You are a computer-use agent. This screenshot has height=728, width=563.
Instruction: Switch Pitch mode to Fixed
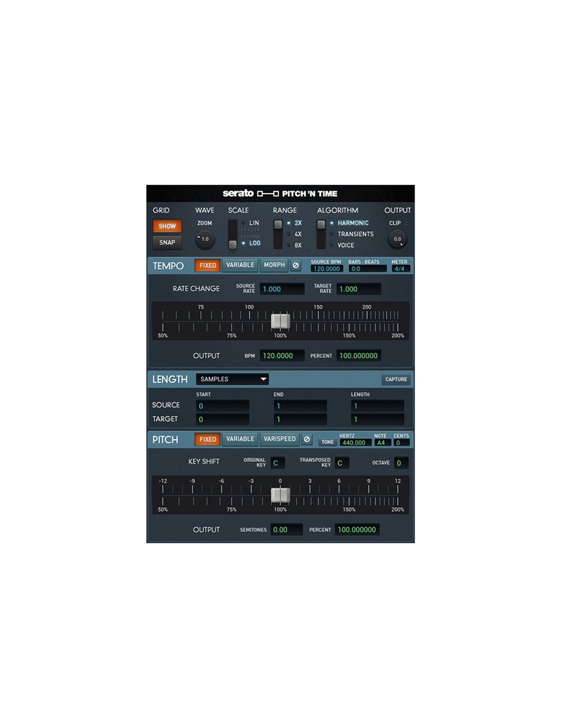point(208,439)
